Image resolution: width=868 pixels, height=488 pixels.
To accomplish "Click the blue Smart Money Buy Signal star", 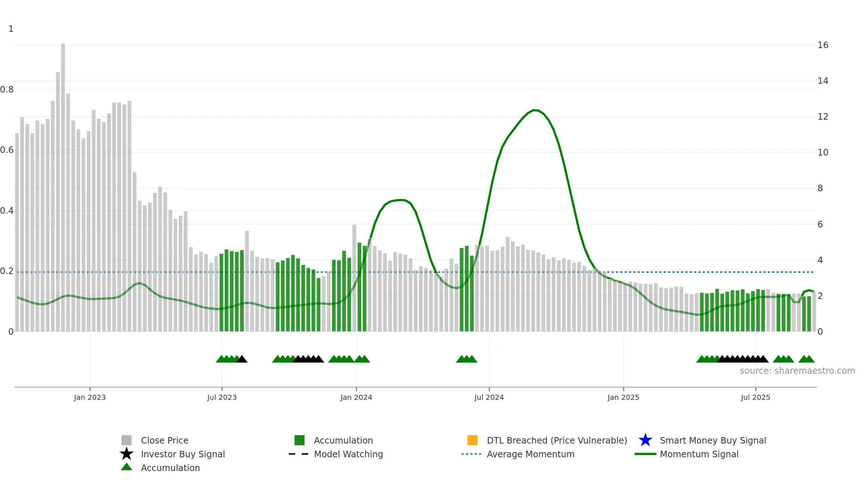I will click(x=645, y=440).
